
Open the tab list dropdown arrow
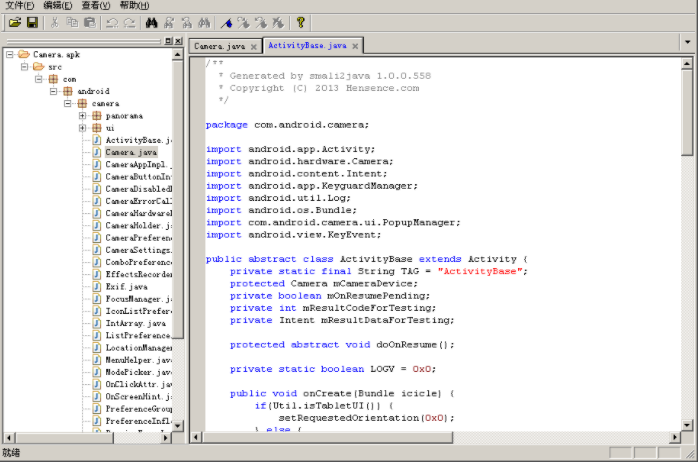(687, 42)
